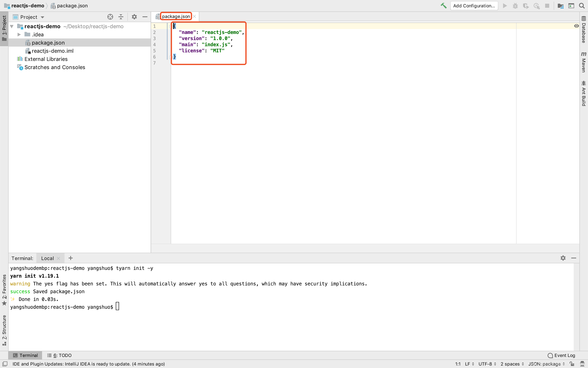Click the IDE and Plugin Updates status message
Screen dimensions: 588x368
click(89, 364)
